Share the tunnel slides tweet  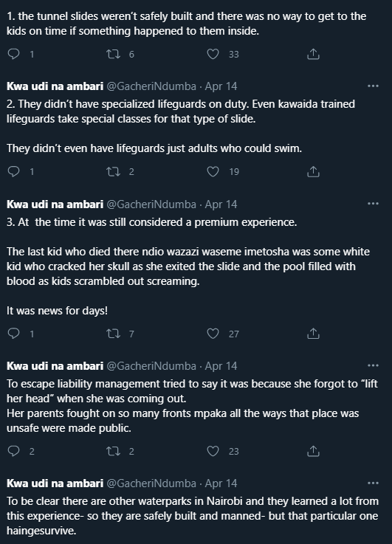point(313,54)
